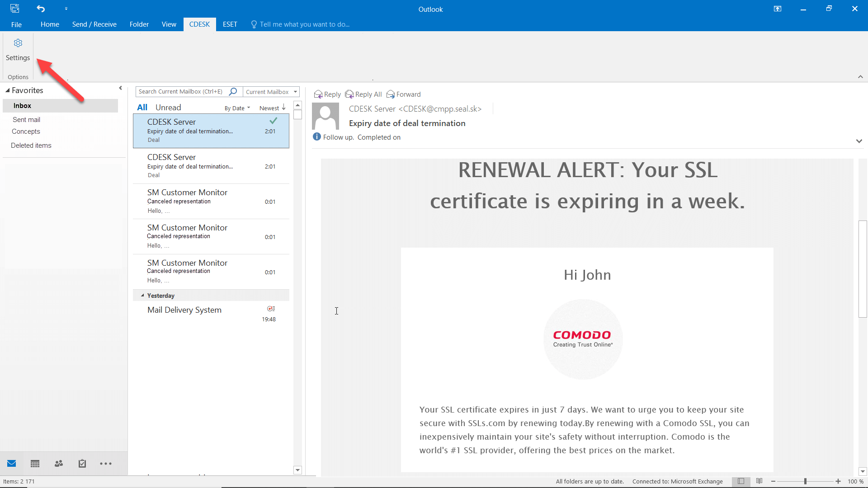
Task: Open ESET ribbon tab
Action: coord(230,24)
